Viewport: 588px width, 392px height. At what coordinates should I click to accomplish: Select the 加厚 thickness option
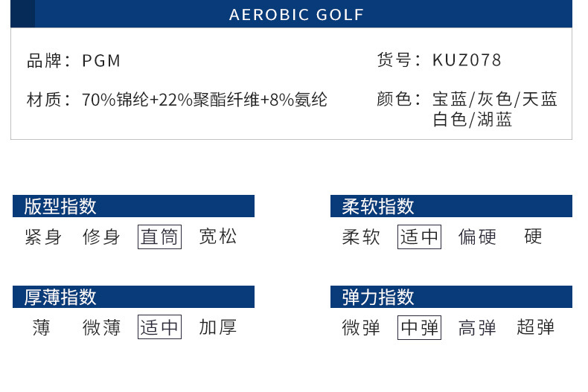point(218,327)
